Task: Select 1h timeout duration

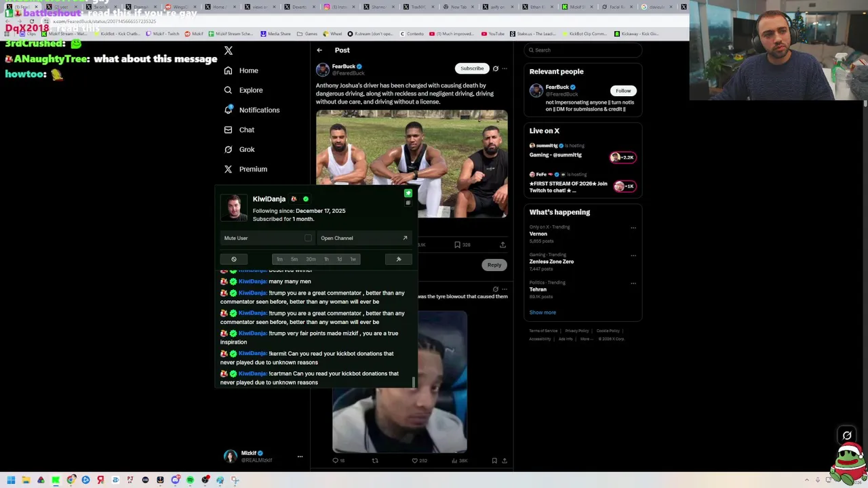Action: (x=326, y=259)
